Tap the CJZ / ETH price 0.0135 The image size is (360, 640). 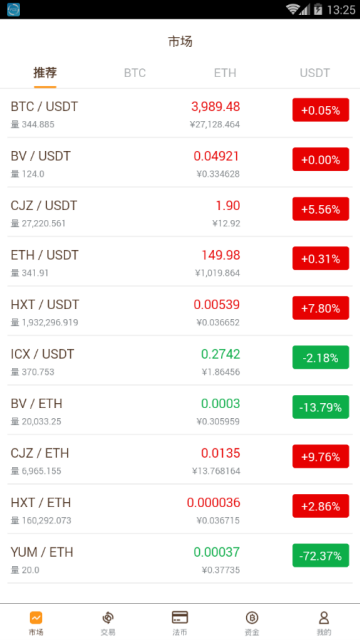click(220, 453)
